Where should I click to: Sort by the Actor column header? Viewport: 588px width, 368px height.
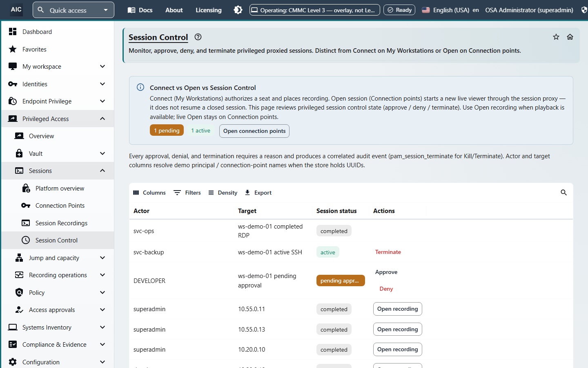[141, 211]
